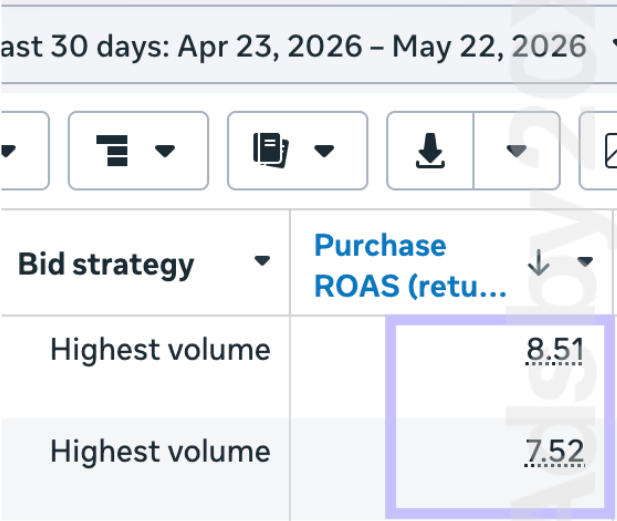
Task: Click the export download icon button
Action: [x=430, y=151]
